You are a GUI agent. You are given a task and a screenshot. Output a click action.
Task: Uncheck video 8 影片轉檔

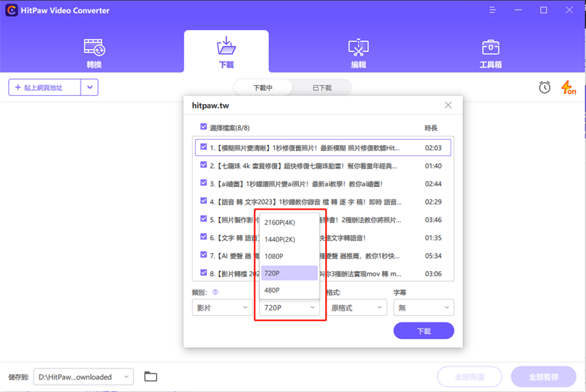[204, 273]
